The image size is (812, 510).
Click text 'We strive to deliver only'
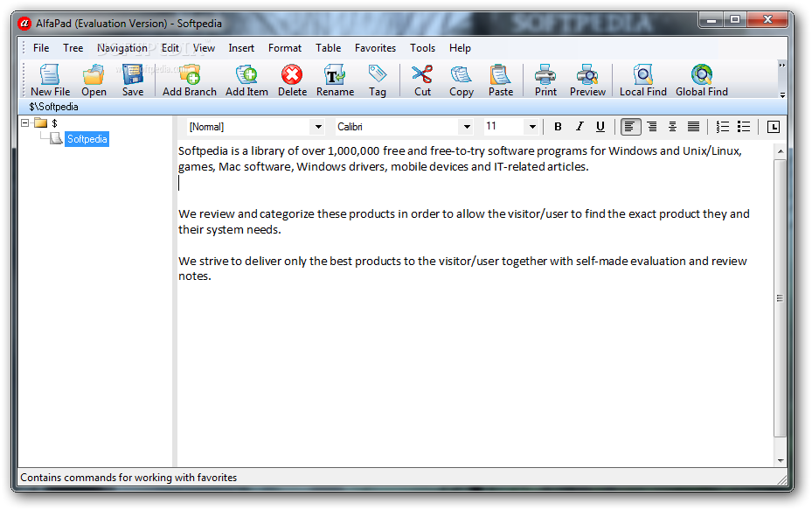pos(242,262)
